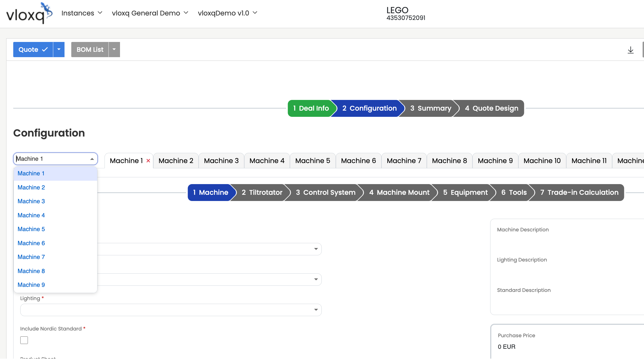The image size is (644, 362).
Task: Select Machine 7 from the dropdown list
Action: [x=31, y=257]
